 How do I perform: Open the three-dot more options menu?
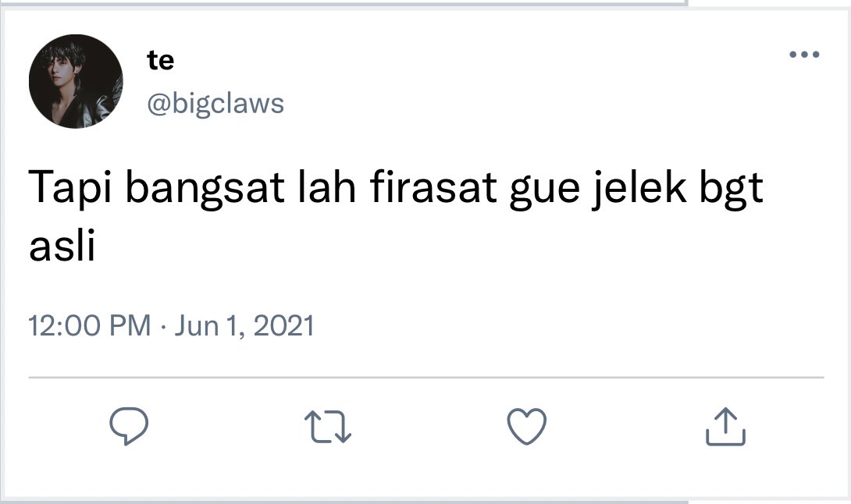click(804, 55)
